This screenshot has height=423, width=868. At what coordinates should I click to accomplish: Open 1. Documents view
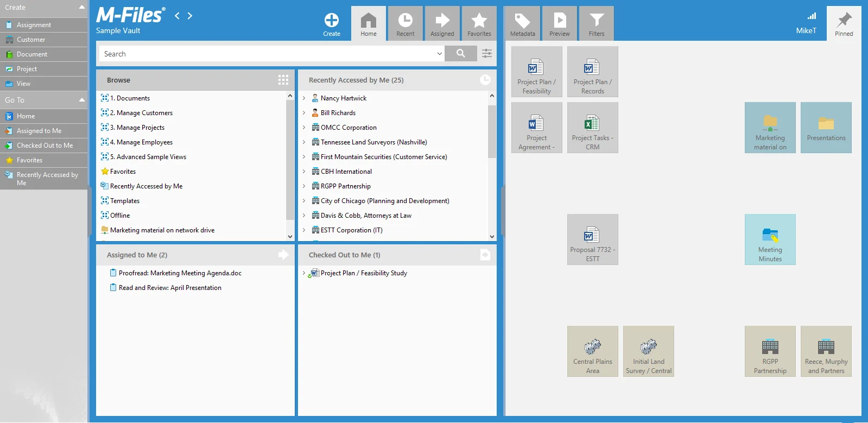130,98
